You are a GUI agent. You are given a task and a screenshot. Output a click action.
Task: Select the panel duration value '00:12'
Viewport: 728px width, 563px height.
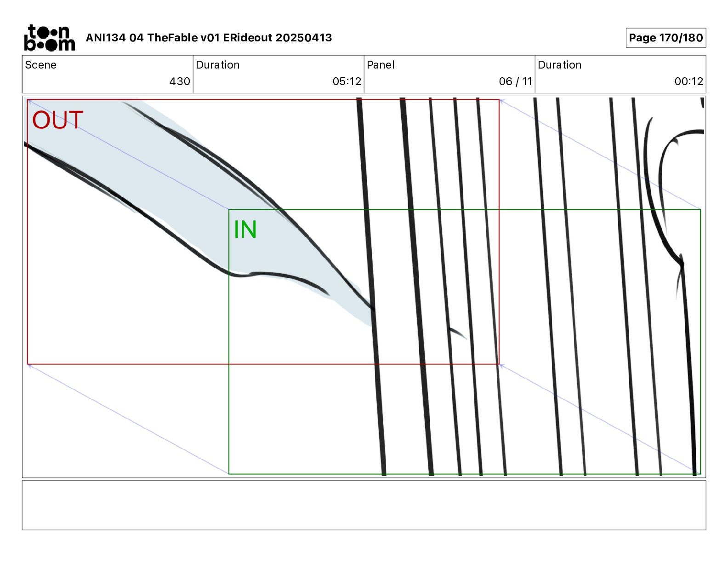688,81
